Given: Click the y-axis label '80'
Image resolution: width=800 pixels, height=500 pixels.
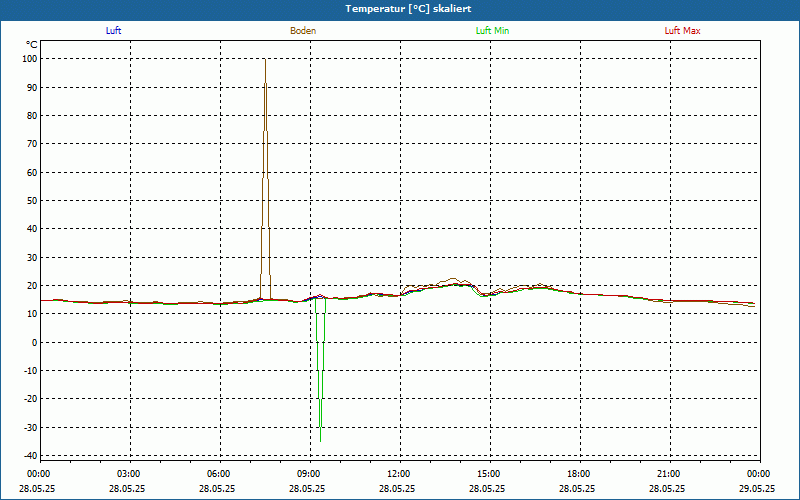Looking at the screenshot, I should point(32,116).
